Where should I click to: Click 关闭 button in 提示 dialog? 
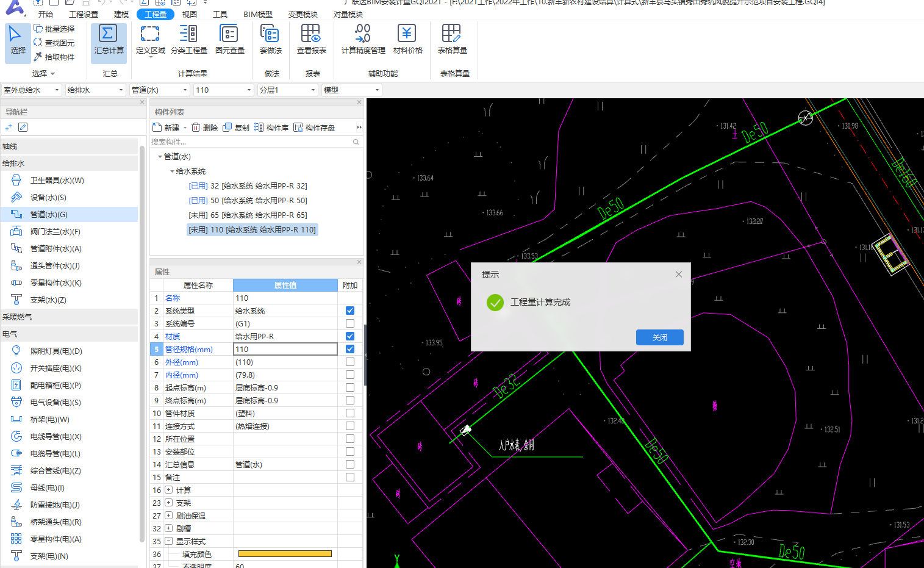[659, 337]
